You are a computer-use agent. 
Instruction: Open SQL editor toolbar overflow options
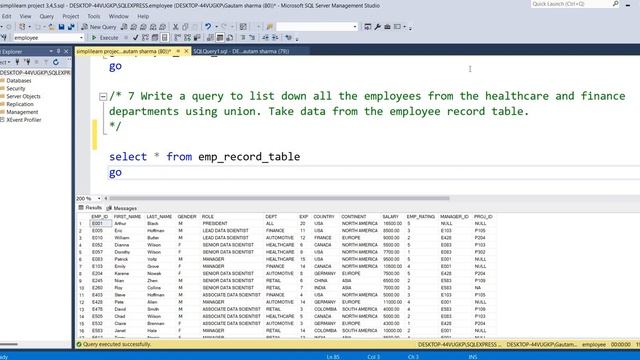297,39
